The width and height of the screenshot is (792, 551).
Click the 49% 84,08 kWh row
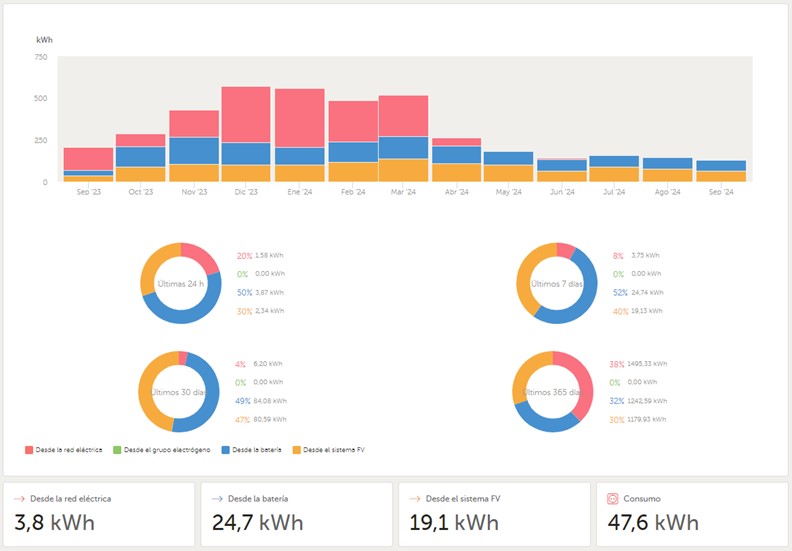(261, 401)
